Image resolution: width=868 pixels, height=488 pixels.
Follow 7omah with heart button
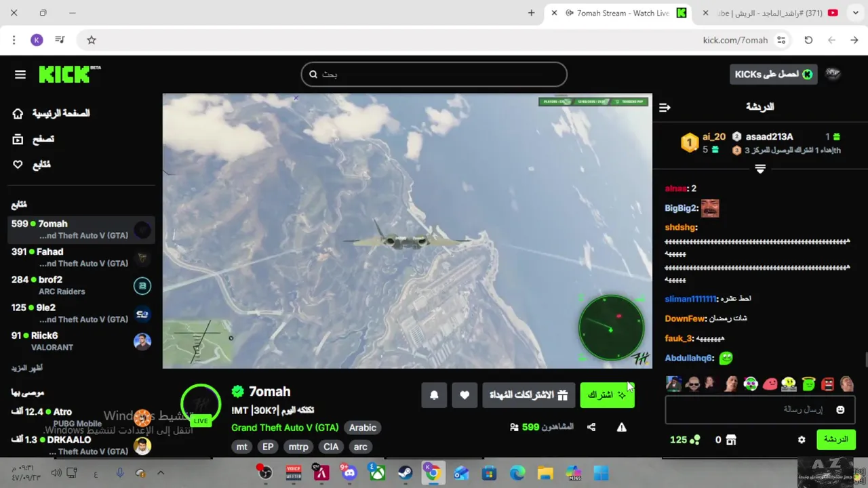[x=465, y=395]
